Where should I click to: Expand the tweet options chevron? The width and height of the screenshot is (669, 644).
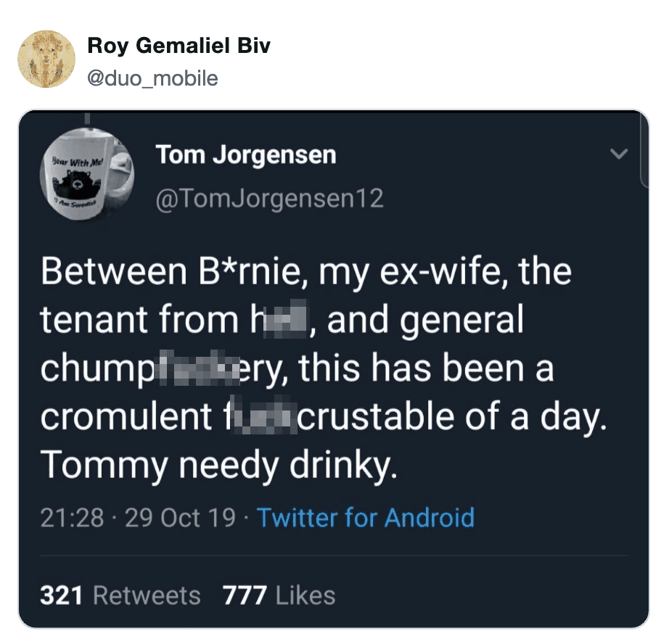pyautogui.click(x=618, y=154)
